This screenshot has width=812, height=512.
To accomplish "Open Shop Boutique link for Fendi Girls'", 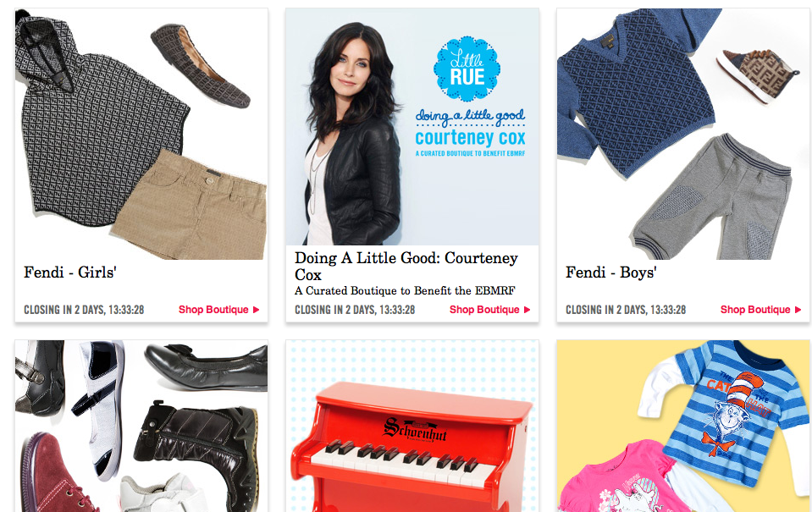I will [x=218, y=310].
